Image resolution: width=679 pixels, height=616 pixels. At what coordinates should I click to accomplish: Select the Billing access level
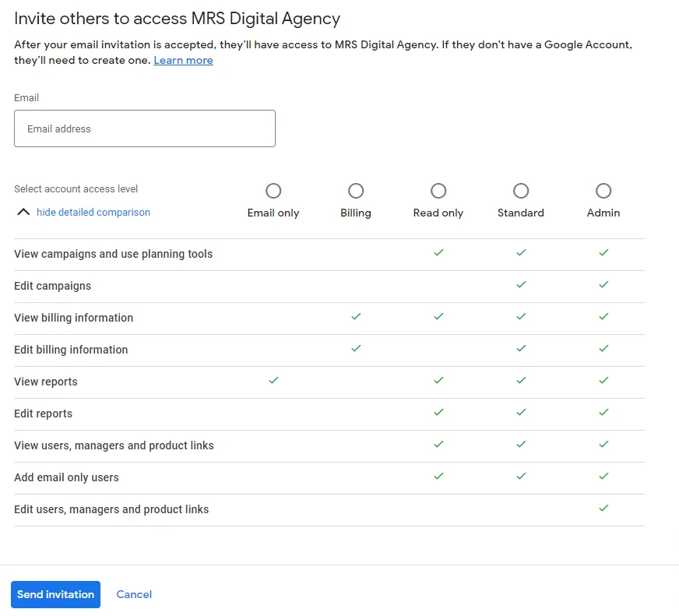pyautogui.click(x=356, y=190)
